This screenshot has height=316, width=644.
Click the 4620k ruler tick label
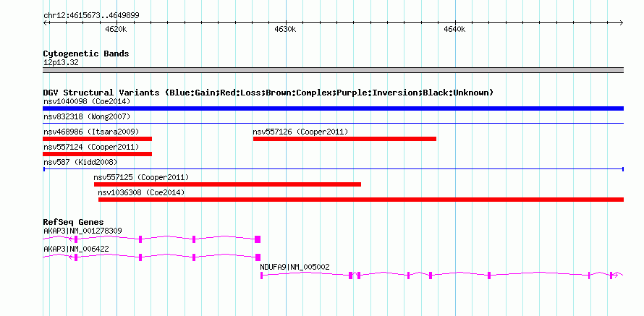pyautogui.click(x=116, y=29)
